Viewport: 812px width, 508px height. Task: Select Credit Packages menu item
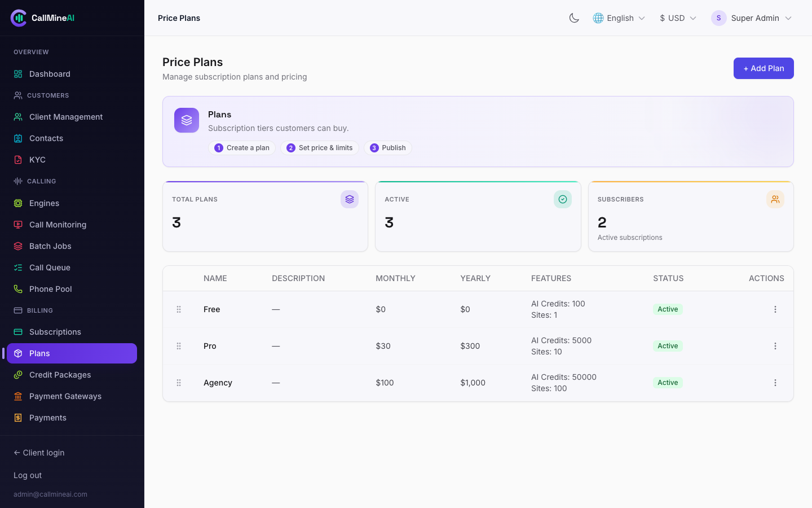tap(72, 375)
